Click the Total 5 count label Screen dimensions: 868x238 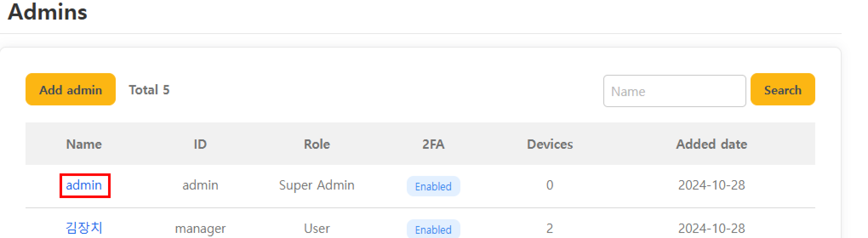point(149,90)
